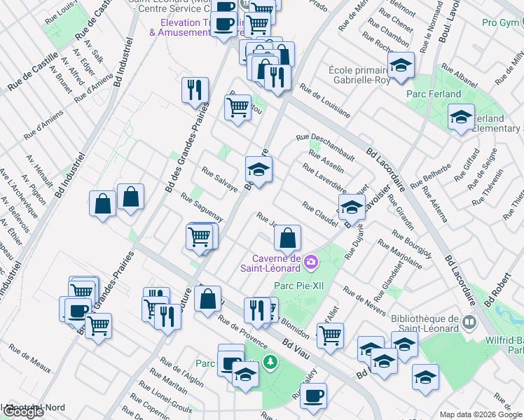The height and width of the screenshot is (420, 524).
Task: Click the Google logo in the corner
Action: tap(23, 412)
